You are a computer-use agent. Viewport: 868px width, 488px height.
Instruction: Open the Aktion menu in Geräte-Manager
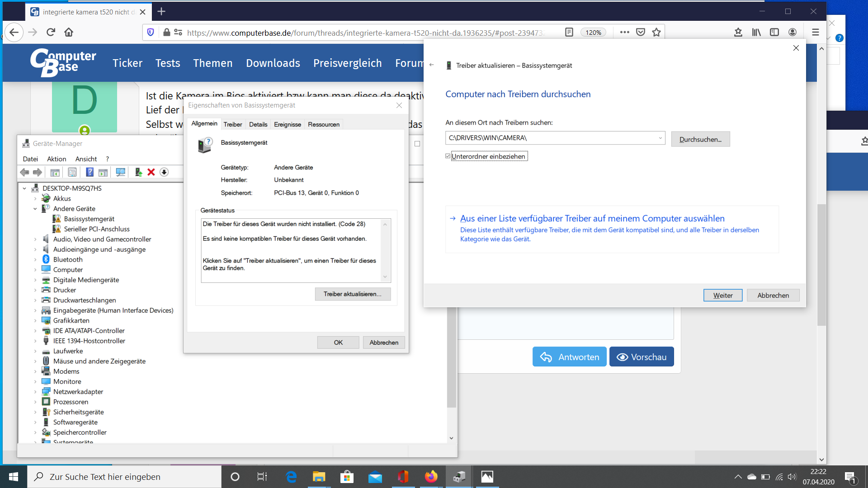click(57, 159)
